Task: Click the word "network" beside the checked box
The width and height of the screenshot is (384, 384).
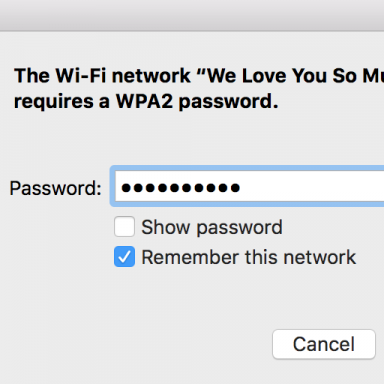Action: click(319, 257)
